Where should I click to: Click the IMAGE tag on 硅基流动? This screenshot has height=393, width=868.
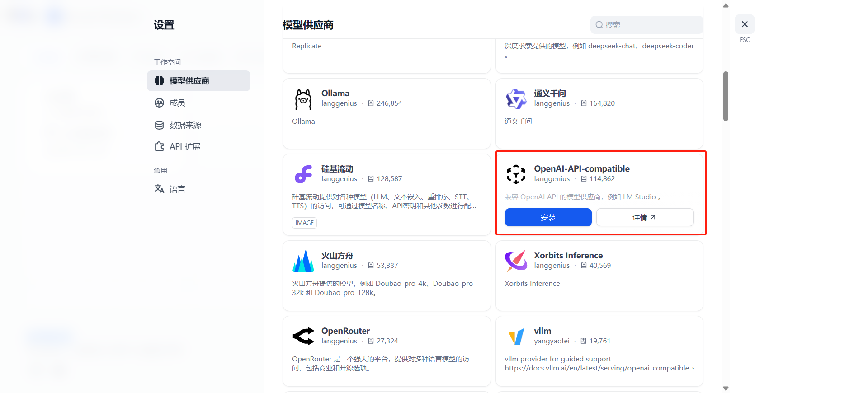304,223
